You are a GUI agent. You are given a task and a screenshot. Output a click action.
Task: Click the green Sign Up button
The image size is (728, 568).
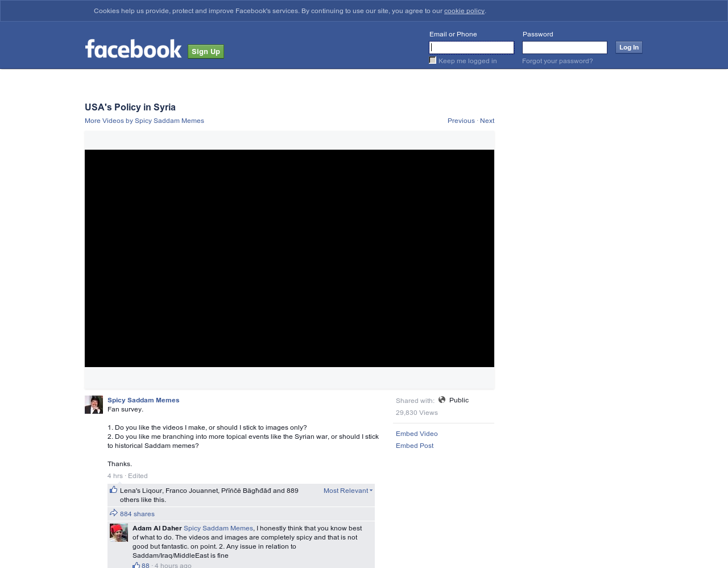(206, 52)
